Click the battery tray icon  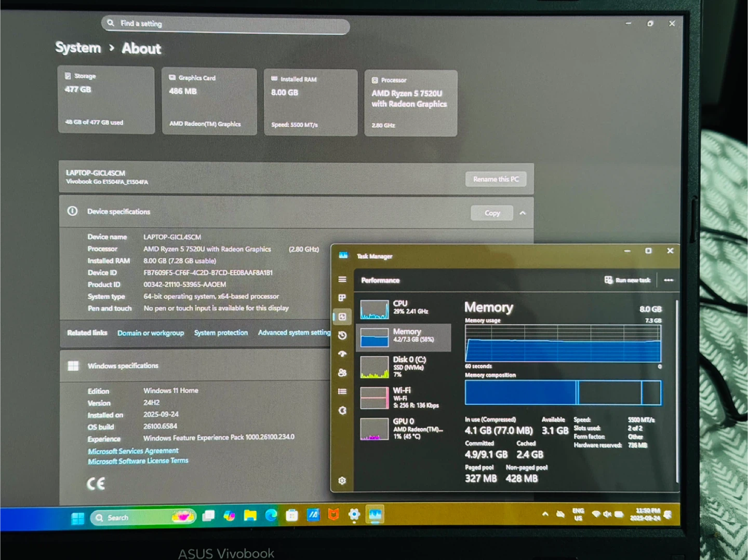(619, 514)
